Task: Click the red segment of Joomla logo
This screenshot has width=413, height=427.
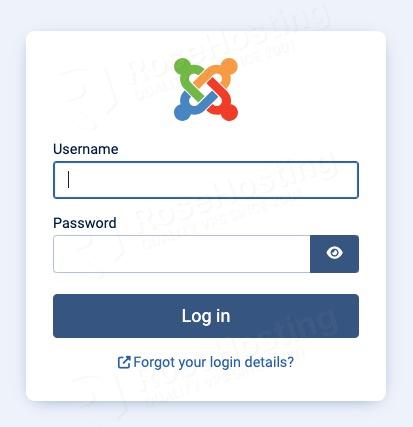Action: [224, 102]
